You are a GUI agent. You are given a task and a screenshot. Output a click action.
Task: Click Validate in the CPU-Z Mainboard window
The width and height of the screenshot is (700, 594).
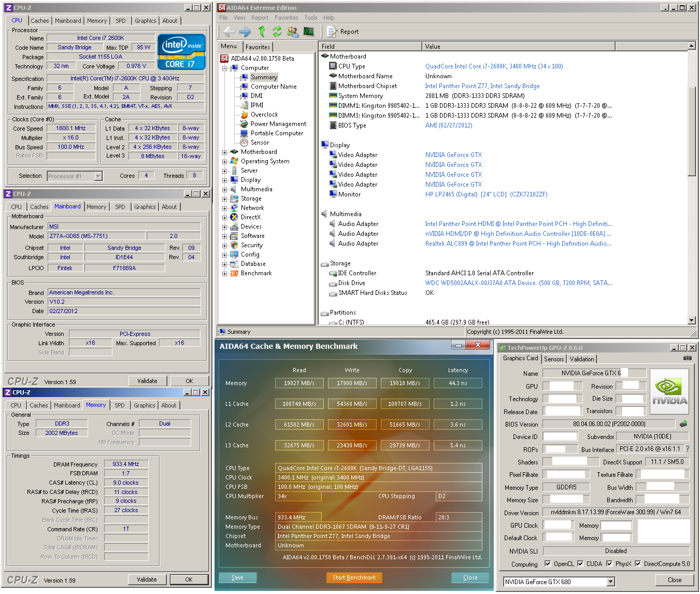[x=147, y=381]
